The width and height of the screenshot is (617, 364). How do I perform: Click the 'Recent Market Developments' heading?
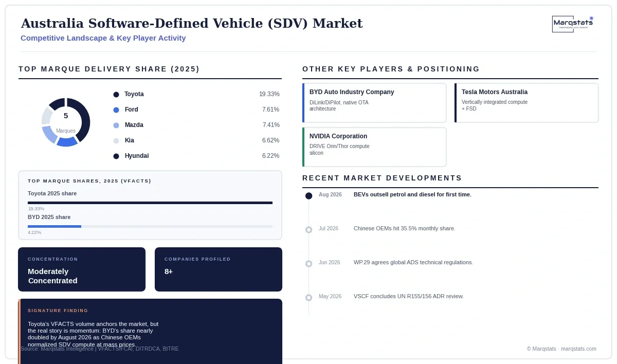point(382,178)
